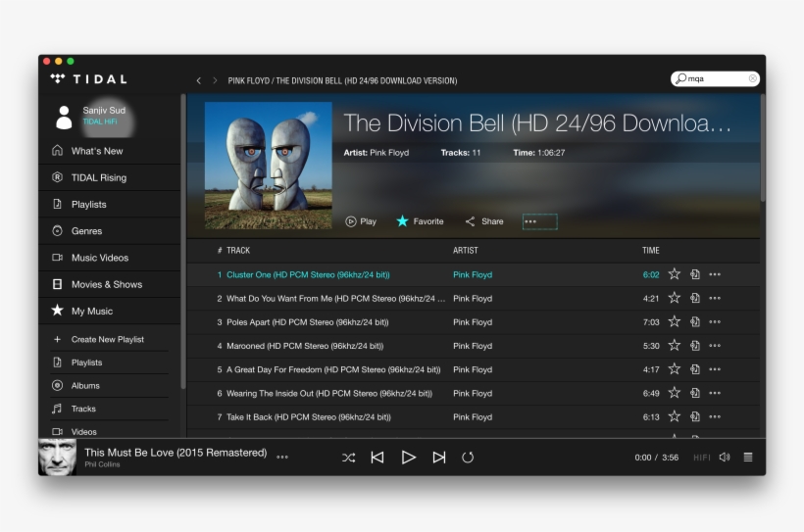This screenshot has height=532, width=804.
Task: Open the play queue list icon
Action: [748, 458]
